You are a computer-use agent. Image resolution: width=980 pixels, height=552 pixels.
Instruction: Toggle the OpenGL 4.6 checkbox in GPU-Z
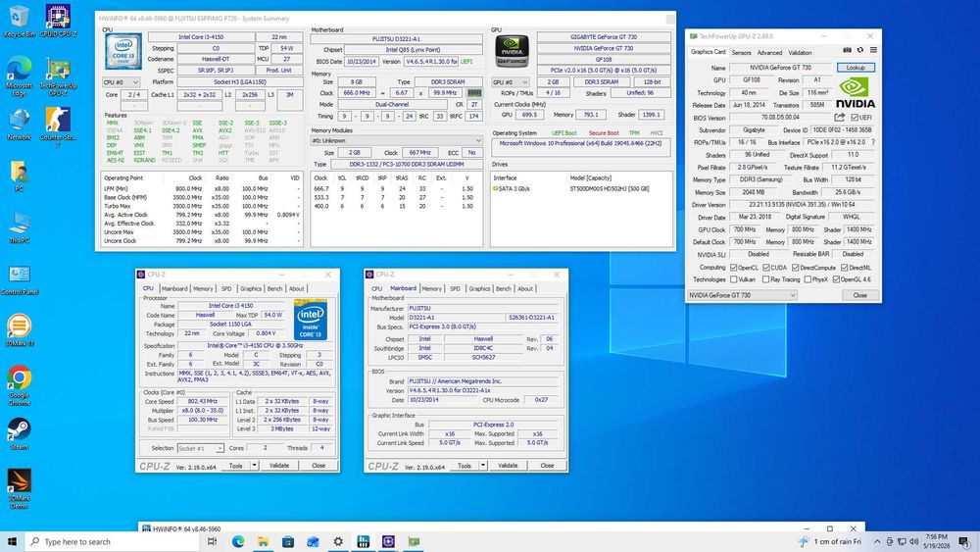836,279
